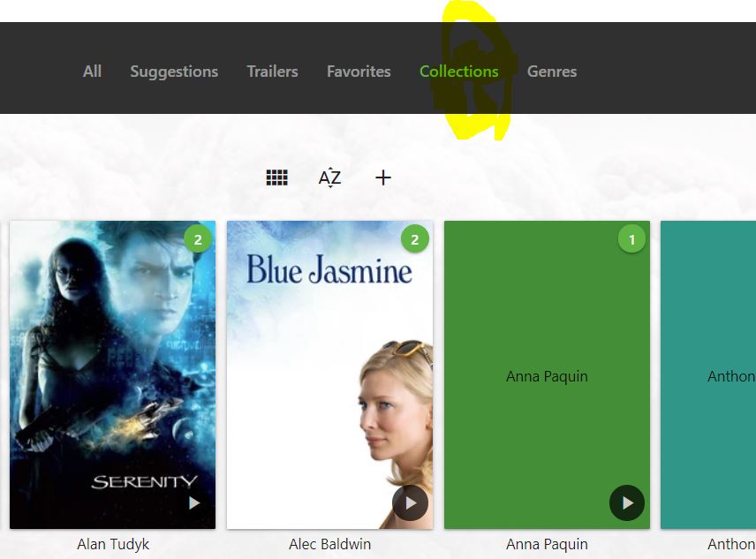Click the grid view layout icon

[x=276, y=178]
